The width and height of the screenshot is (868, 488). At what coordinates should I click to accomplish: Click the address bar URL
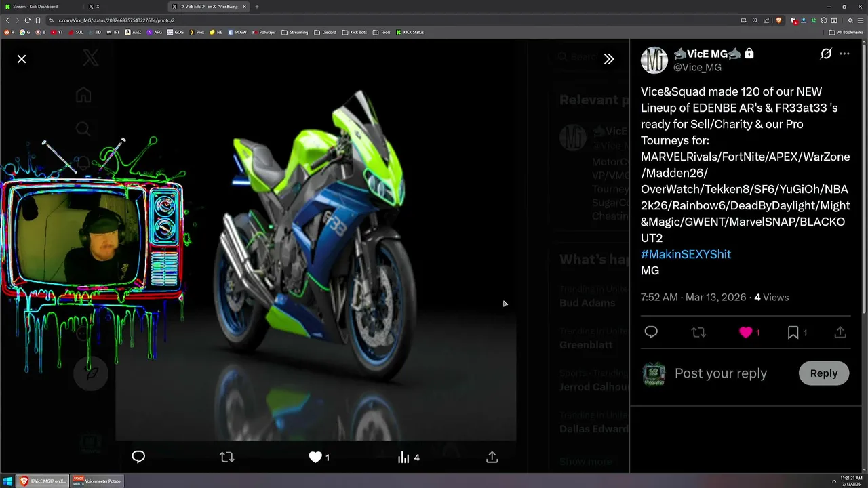[117, 20]
